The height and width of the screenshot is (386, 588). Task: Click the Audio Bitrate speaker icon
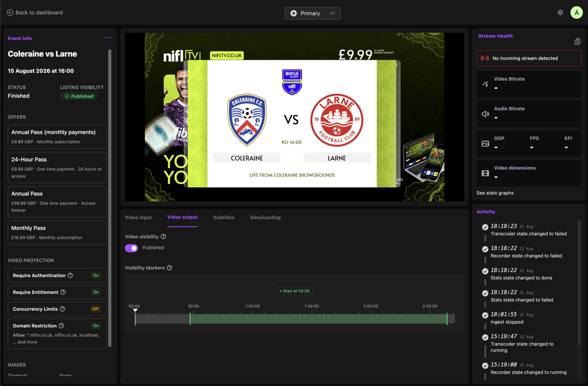pos(485,114)
